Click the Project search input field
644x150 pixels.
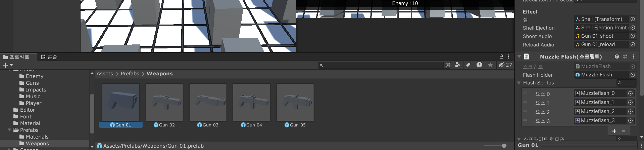tap(381, 65)
